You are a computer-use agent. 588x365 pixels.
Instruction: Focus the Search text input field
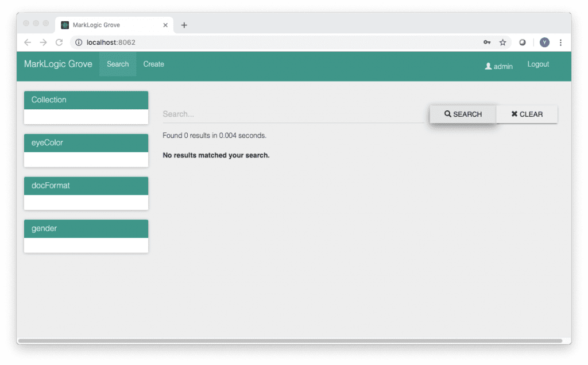[294, 114]
